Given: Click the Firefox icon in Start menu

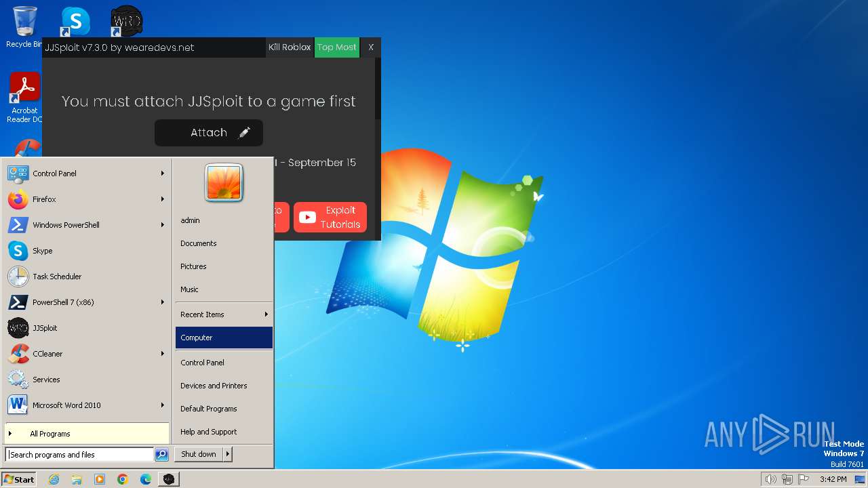Looking at the screenshot, I should 18,199.
